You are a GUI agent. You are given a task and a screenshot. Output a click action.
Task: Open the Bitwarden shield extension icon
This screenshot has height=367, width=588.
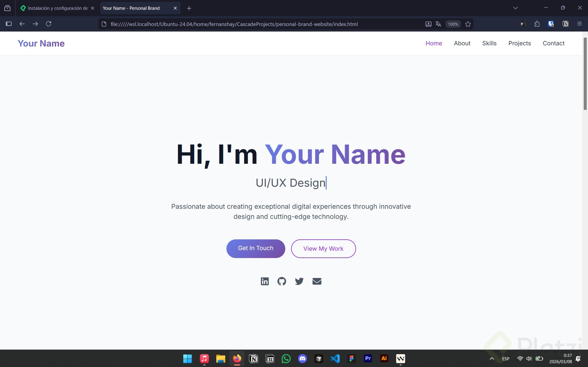(551, 24)
